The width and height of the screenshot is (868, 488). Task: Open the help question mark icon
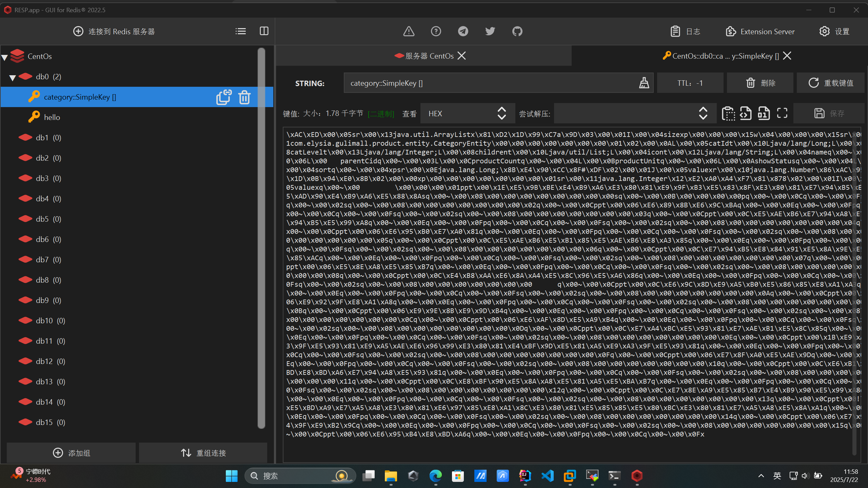[436, 32]
